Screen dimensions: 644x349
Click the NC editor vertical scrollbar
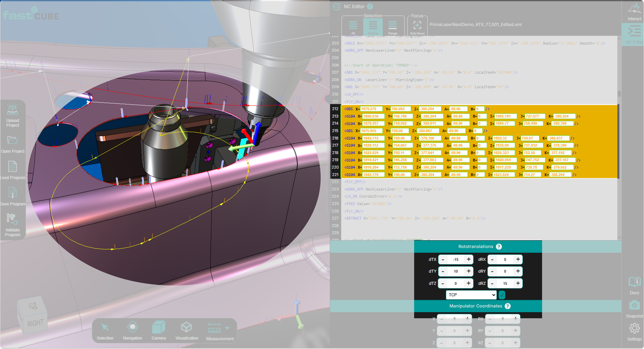coord(619,94)
